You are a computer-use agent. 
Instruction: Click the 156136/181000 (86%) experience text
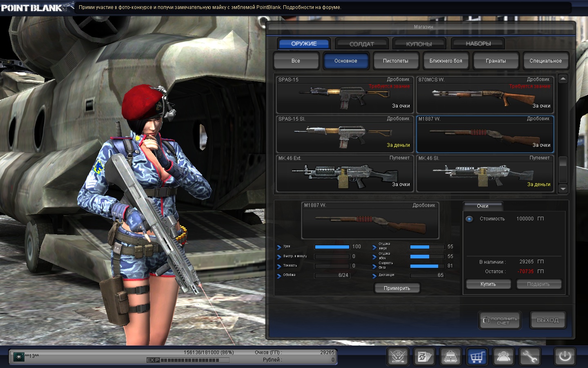point(209,352)
